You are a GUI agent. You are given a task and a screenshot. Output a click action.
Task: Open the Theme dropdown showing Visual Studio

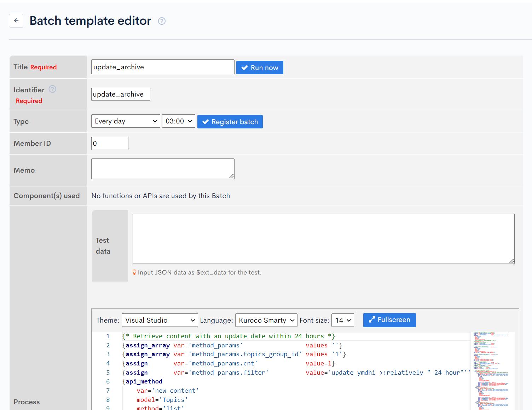click(x=159, y=320)
